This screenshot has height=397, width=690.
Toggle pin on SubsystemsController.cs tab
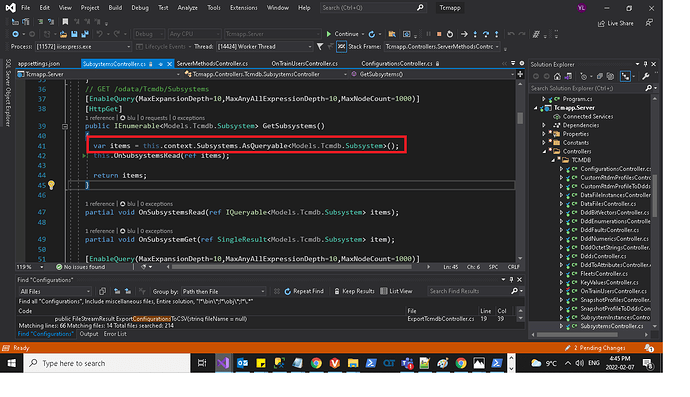161,64
